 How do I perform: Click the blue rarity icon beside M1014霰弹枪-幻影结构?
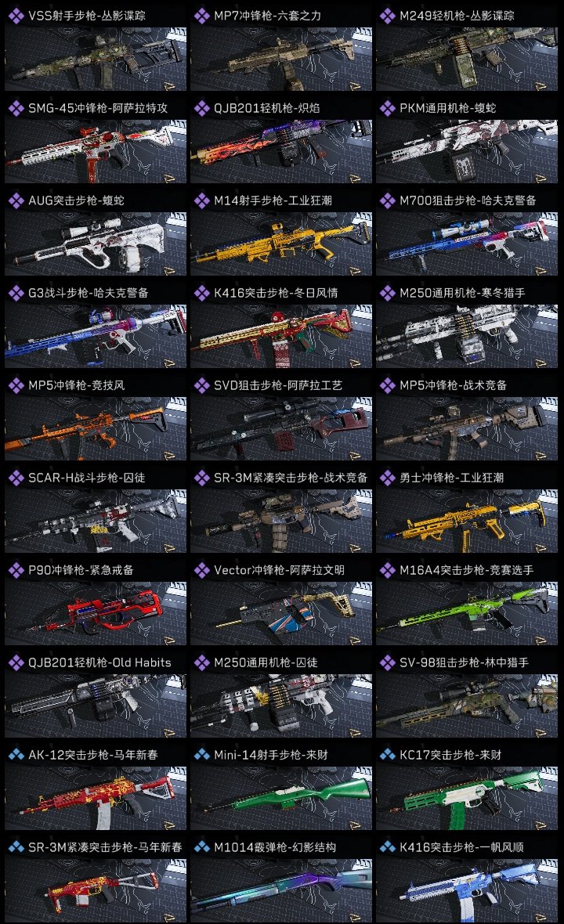click(201, 846)
